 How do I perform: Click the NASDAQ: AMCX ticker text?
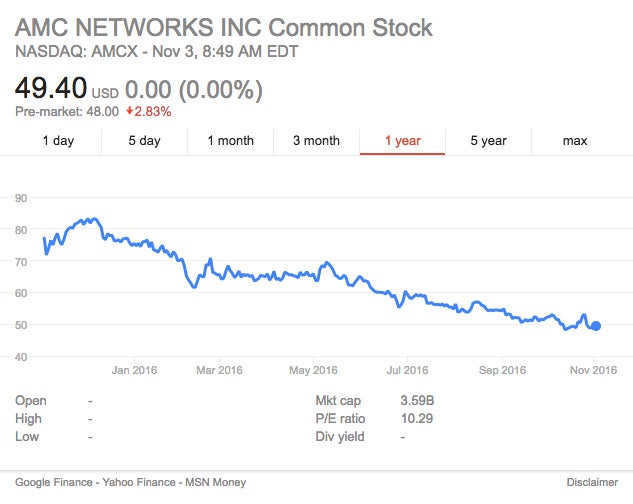coord(75,49)
